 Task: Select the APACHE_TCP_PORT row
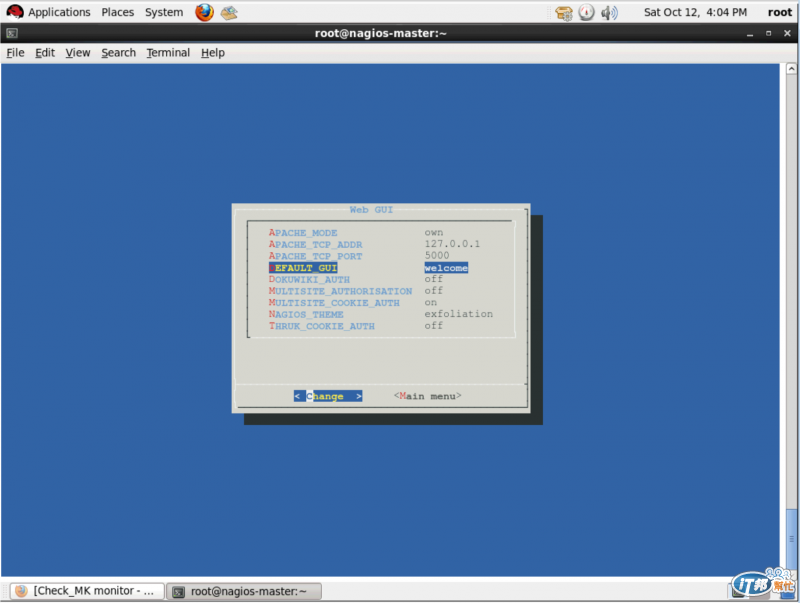(381, 256)
